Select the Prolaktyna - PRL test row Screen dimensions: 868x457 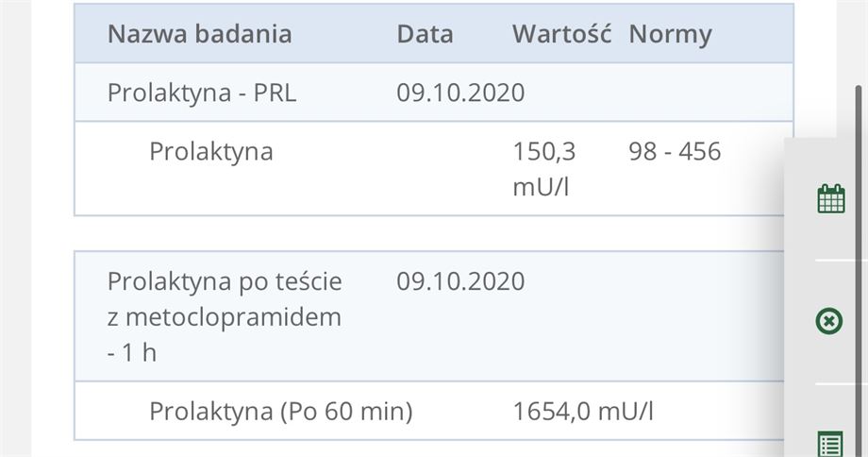pyautogui.click(x=433, y=92)
